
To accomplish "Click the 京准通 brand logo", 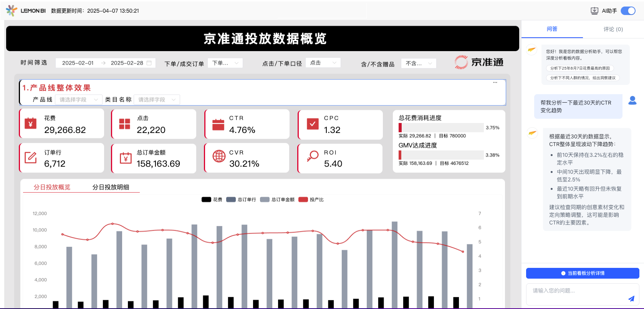I will (479, 62).
